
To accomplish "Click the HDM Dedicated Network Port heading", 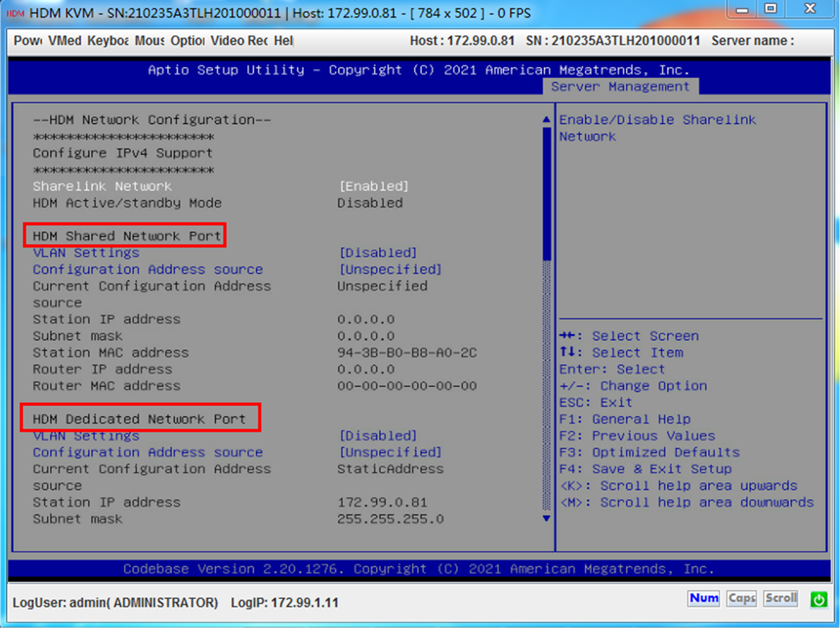I will pyautogui.click(x=139, y=419).
